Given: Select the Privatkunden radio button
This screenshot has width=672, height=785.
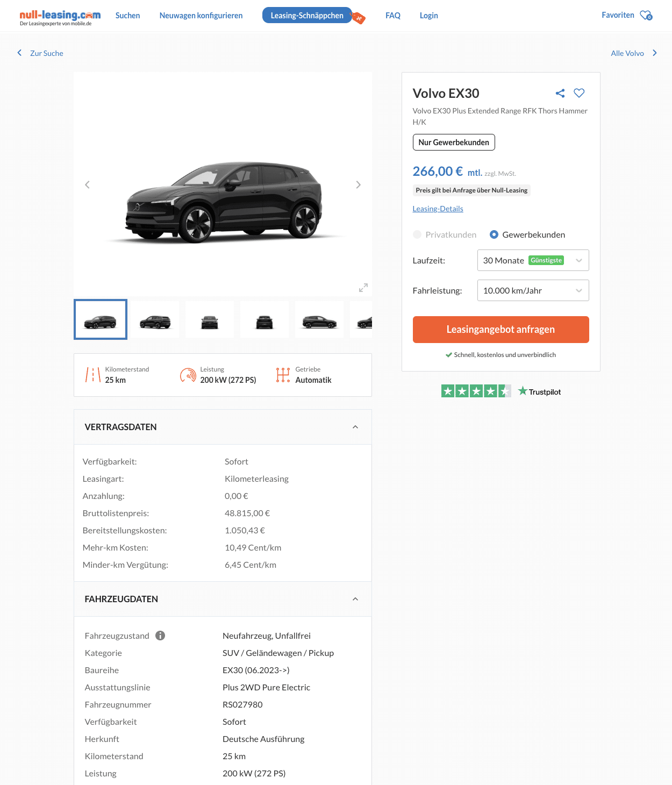Looking at the screenshot, I should pos(417,234).
